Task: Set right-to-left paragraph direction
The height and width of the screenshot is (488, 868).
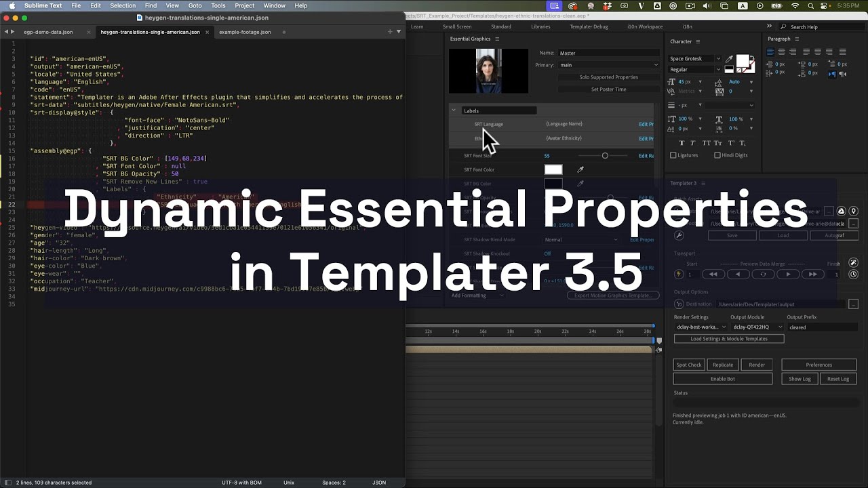Action: pos(844,75)
